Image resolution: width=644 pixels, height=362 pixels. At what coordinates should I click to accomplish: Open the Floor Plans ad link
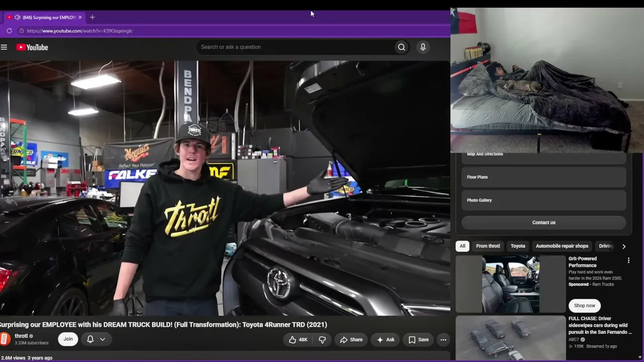(544, 177)
